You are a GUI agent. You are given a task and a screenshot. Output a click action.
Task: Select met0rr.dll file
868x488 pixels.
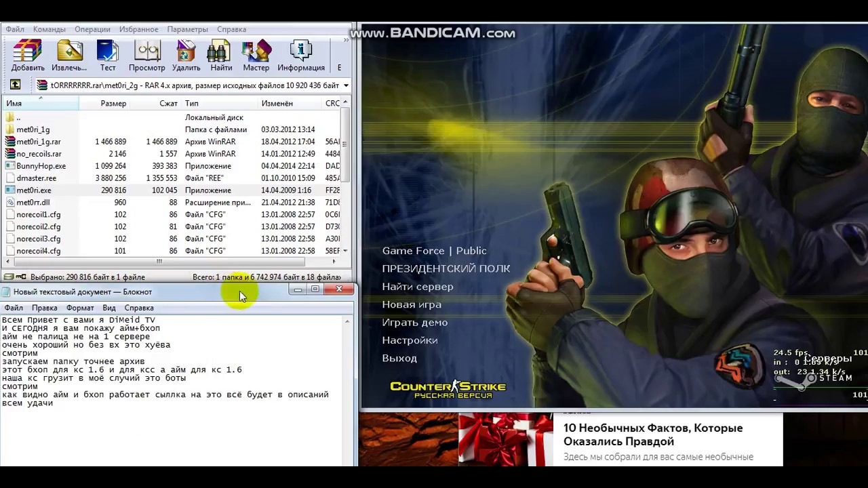[x=172, y=203]
